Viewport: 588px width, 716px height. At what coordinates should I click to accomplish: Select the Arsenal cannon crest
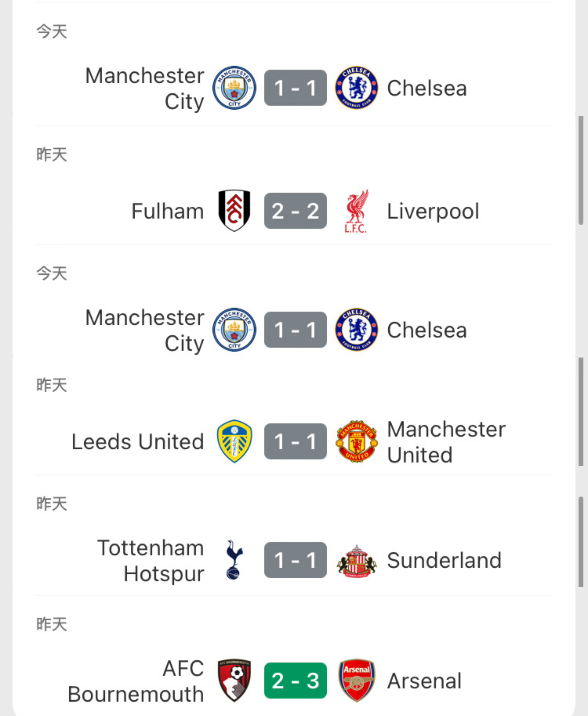click(x=356, y=680)
